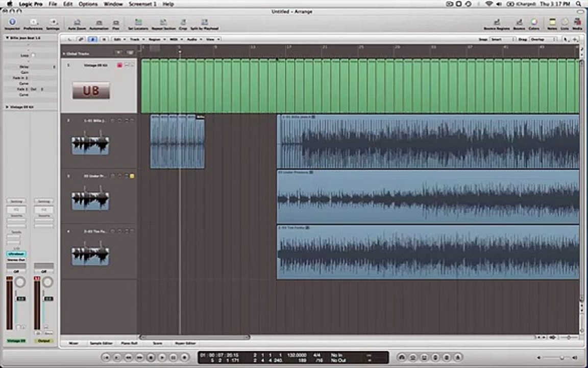Collapse the Billie Jean Beat region inspector
Image resolution: width=588 pixels, height=368 pixels.
pyautogui.click(x=7, y=38)
